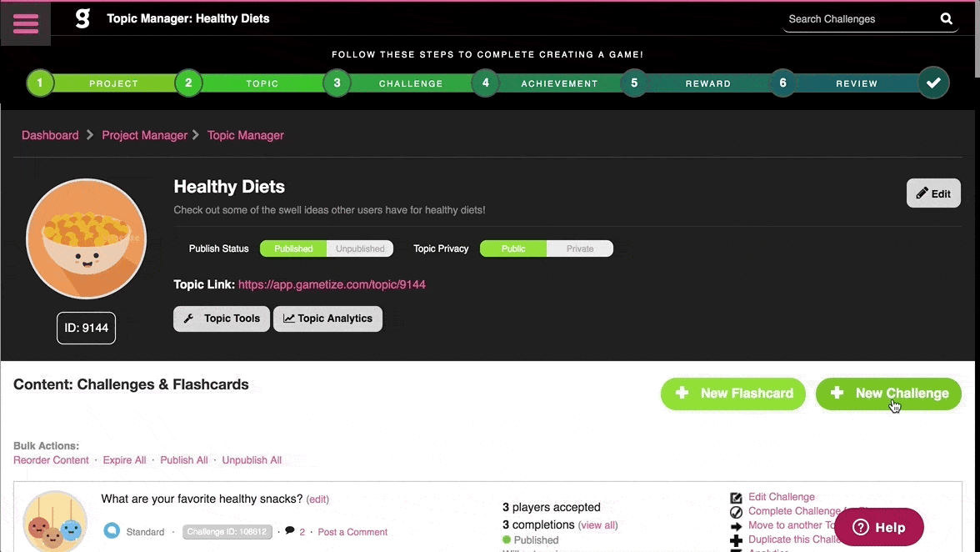Image resolution: width=980 pixels, height=552 pixels.
Task: Open Topic Tools
Action: tap(222, 319)
